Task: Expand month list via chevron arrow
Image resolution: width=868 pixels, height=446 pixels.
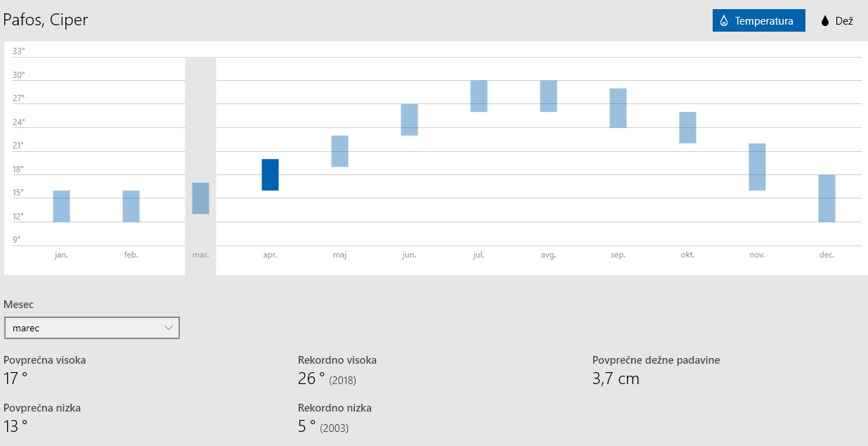Action: pyautogui.click(x=169, y=328)
